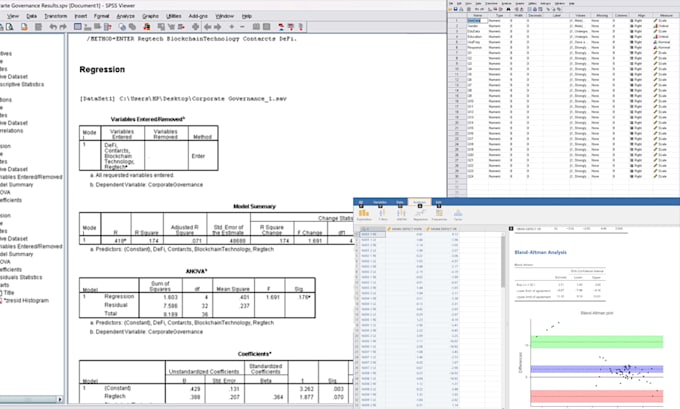Click the Values column header in Variable View
680x409 pixels.
click(x=580, y=15)
